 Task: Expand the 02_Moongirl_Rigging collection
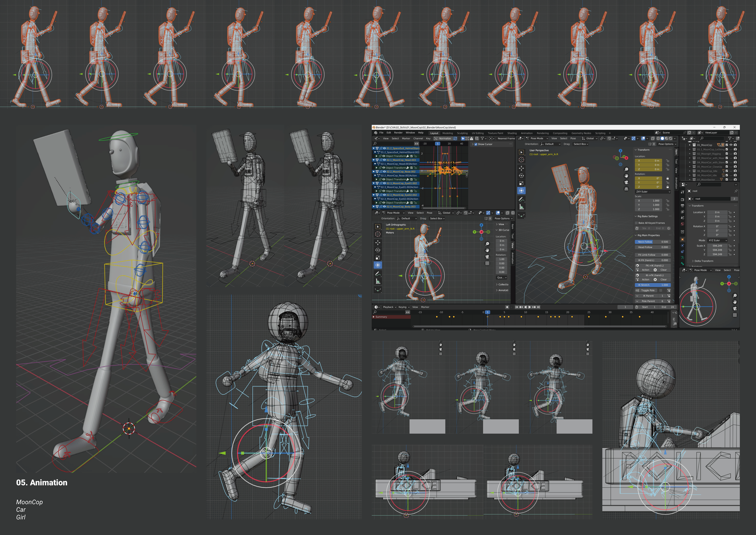coord(689,154)
